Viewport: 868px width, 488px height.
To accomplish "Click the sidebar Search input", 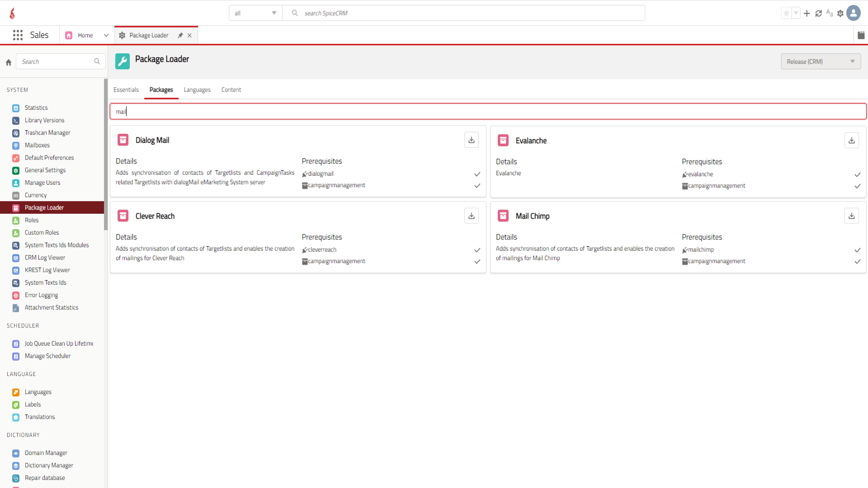I will (x=61, y=61).
